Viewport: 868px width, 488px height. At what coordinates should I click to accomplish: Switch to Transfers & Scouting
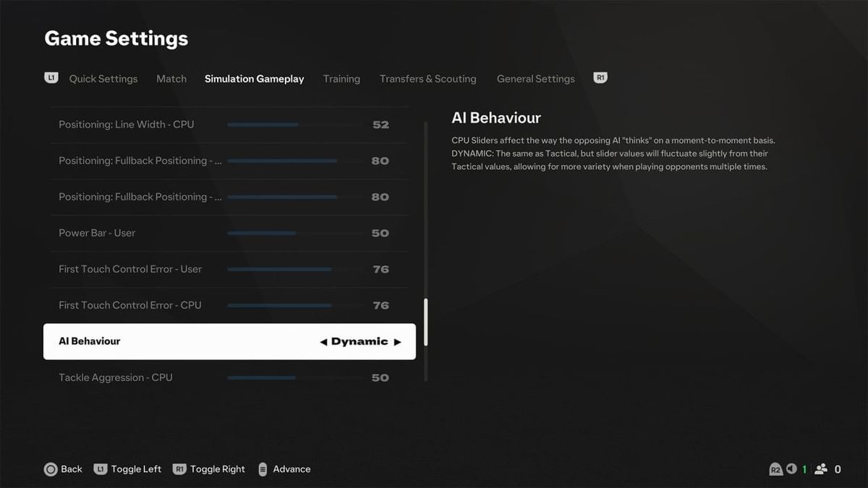427,78
